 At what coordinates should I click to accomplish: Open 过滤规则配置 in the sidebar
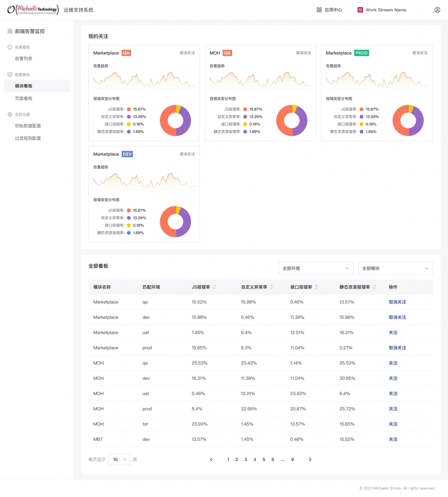click(x=28, y=138)
